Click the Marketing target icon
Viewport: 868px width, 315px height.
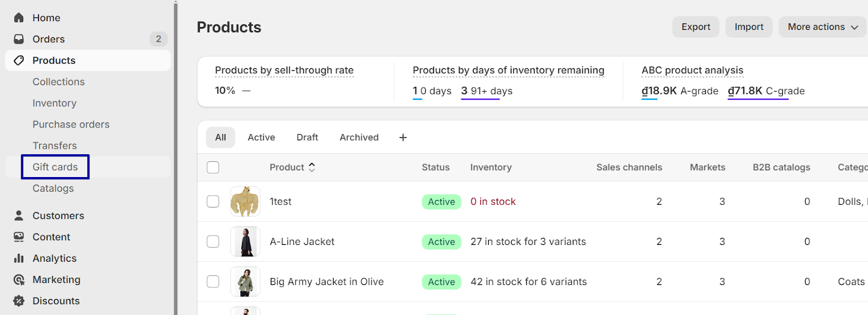[x=19, y=280]
